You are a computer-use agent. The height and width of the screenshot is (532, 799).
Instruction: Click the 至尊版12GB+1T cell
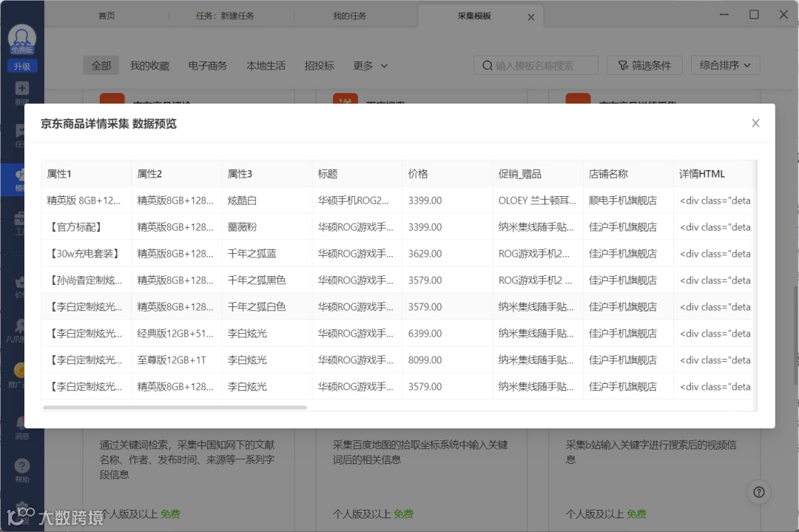176,360
